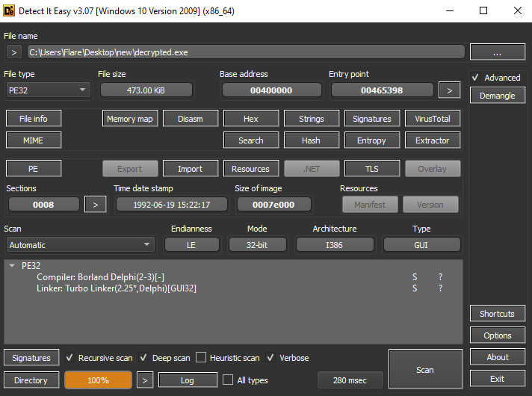Viewport: 532px width, 396px height.
Task: Toggle Deep scan checkbox
Action: click(143, 358)
